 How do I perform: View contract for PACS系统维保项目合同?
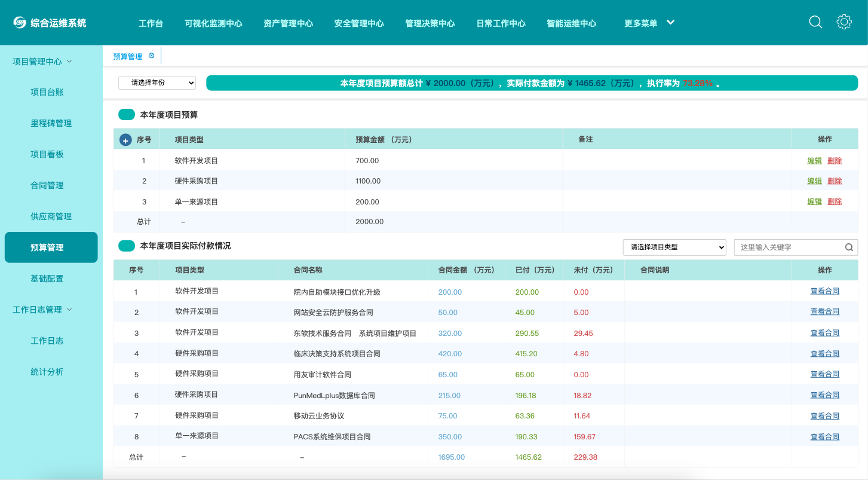825,437
